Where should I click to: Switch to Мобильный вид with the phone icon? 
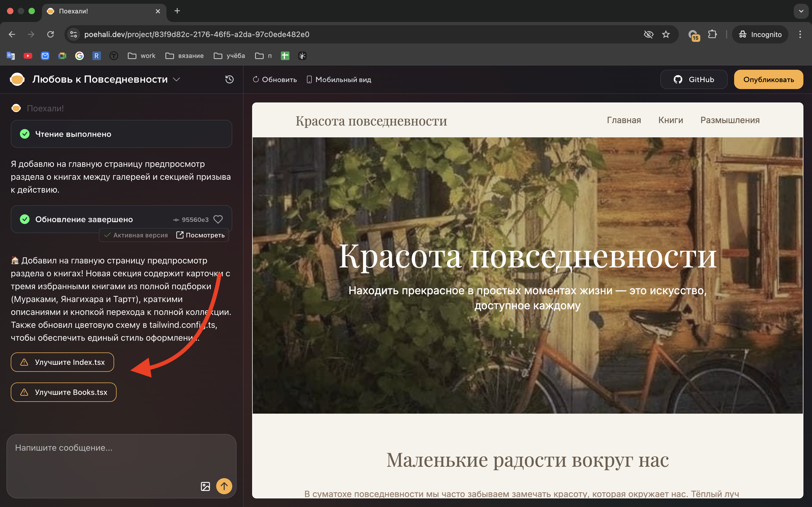tap(309, 79)
